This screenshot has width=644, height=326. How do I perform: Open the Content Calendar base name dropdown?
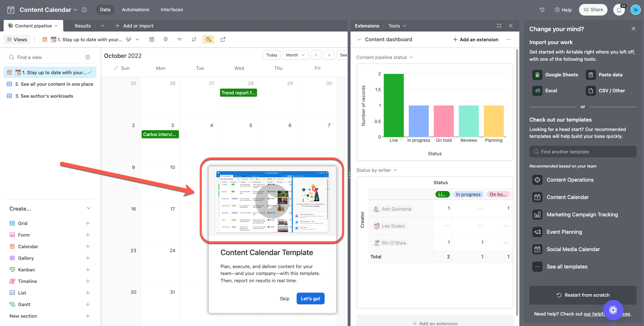(x=76, y=10)
